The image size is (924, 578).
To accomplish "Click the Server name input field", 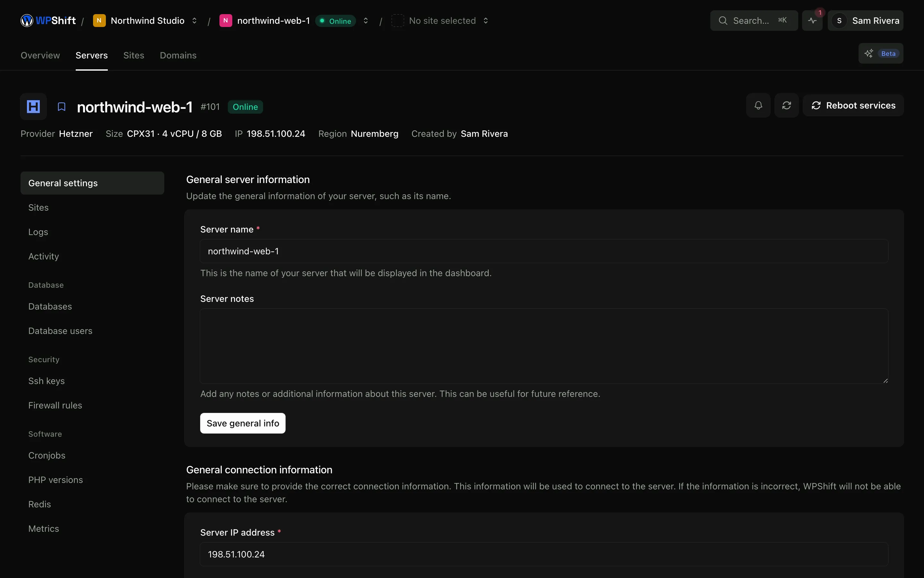I will (544, 251).
